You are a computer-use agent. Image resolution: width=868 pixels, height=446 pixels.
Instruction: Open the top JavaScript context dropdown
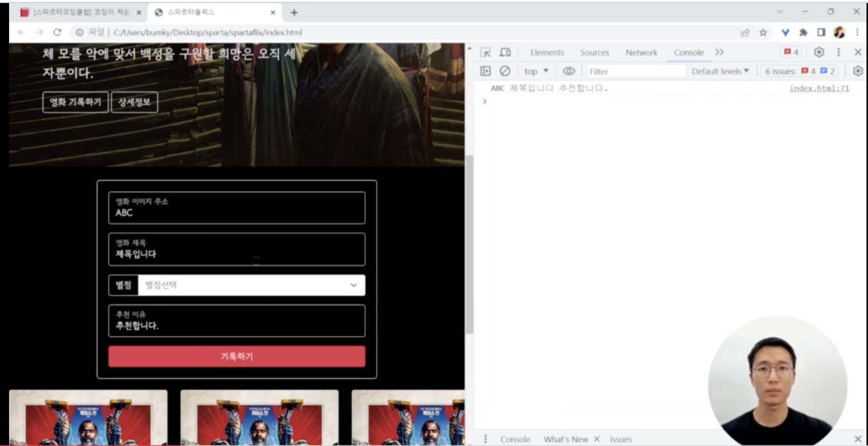(x=536, y=71)
